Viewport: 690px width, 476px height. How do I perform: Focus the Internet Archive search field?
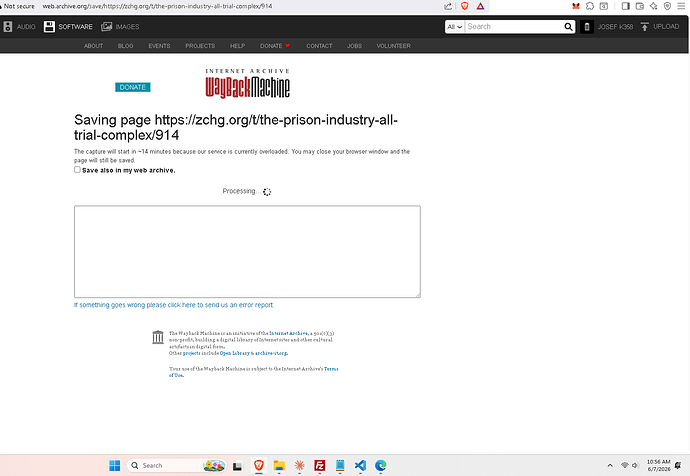[514, 27]
